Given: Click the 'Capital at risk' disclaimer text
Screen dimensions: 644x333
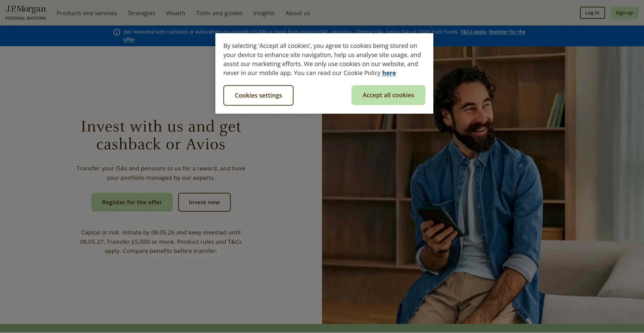Looking at the screenshot, I should click(161, 241).
